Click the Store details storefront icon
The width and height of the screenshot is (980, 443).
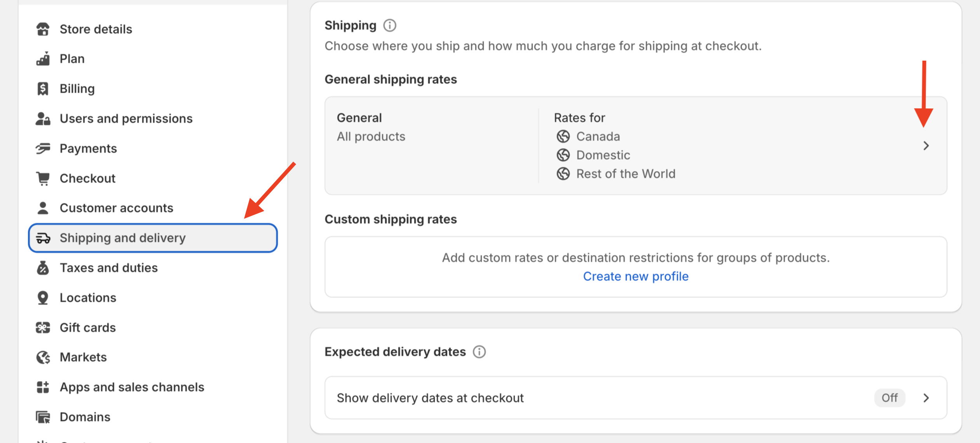43,29
